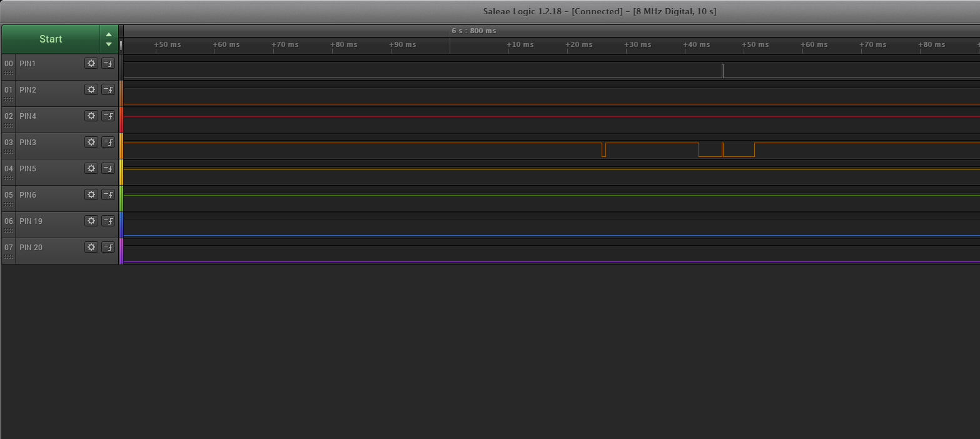Select the PIN2 channel label

[28, 89]
